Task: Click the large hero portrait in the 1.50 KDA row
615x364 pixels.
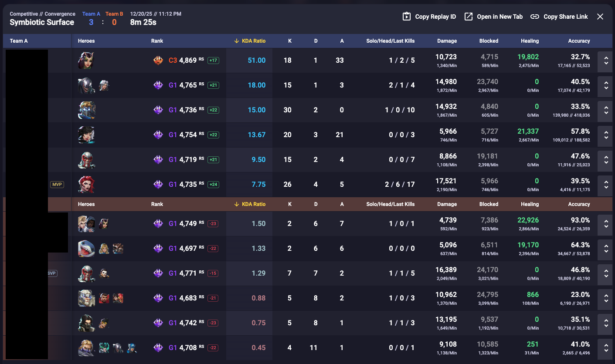Action: pos(86,224)
